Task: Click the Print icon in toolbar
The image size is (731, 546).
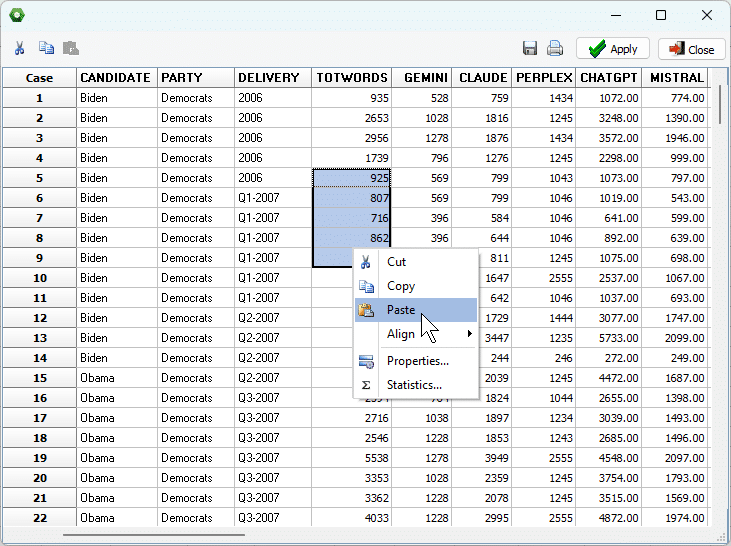Action: tap(555, 48)
